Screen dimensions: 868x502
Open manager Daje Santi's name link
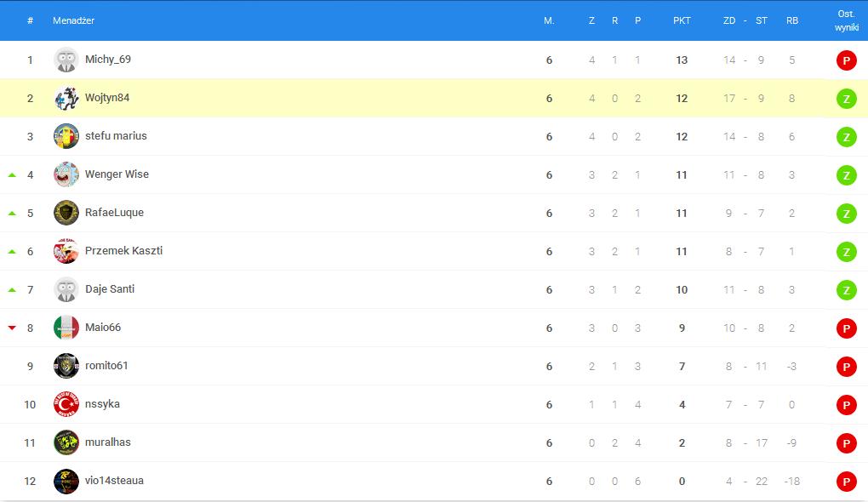tap(110, 289)
